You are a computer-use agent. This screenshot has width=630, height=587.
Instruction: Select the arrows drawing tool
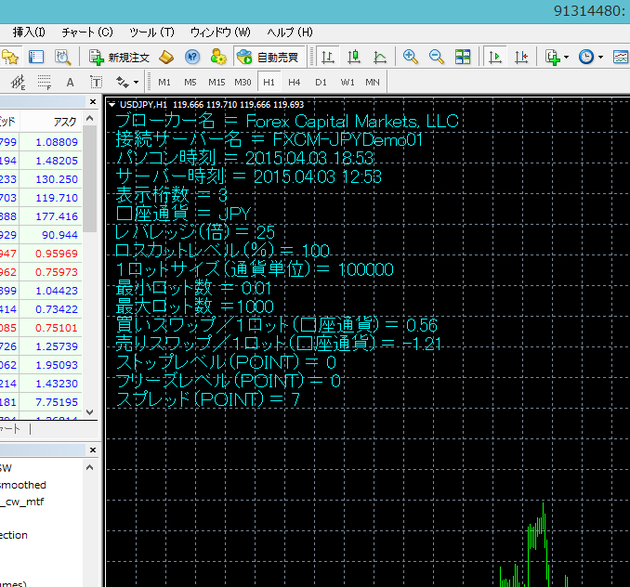[x=123, y=82]
